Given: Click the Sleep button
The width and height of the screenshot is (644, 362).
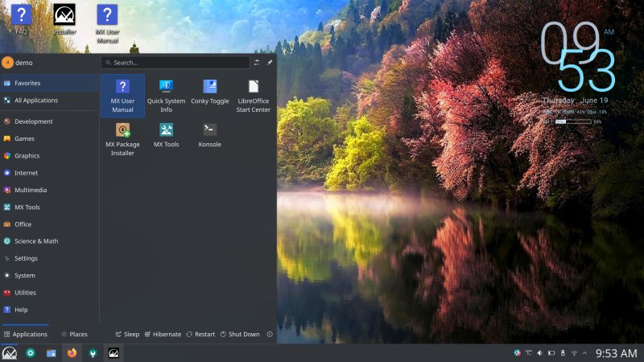Looking at the screenshot, I should (x=127, y=334).
